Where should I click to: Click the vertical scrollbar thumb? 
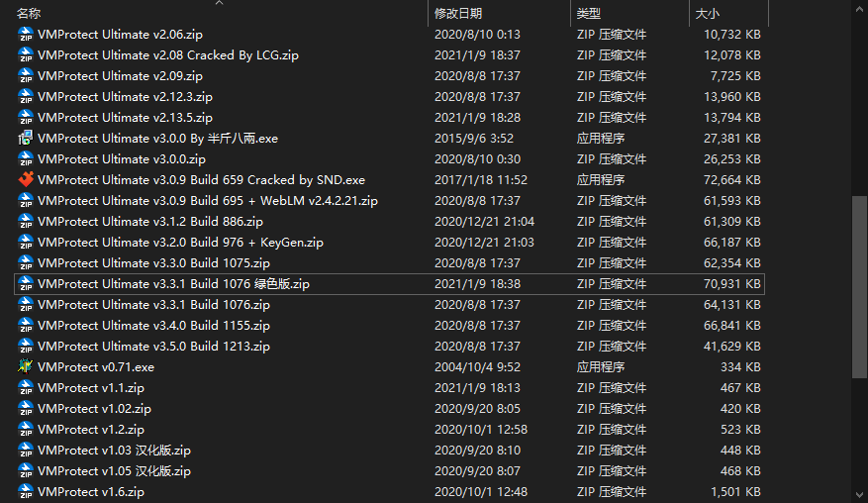pos(858,287)
